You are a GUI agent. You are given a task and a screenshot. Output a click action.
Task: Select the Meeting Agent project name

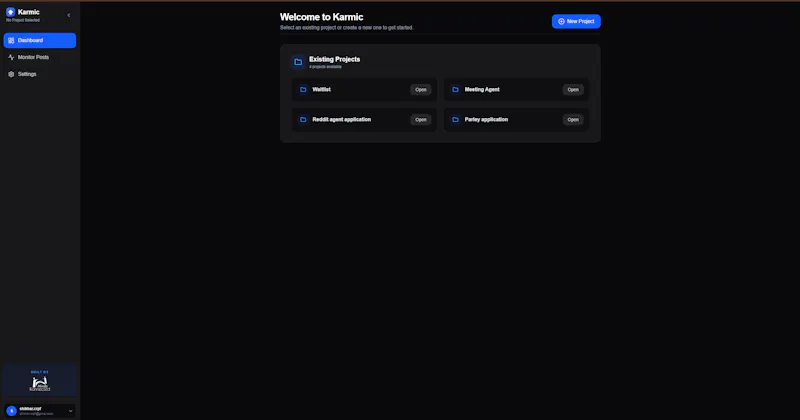(482, 89)
